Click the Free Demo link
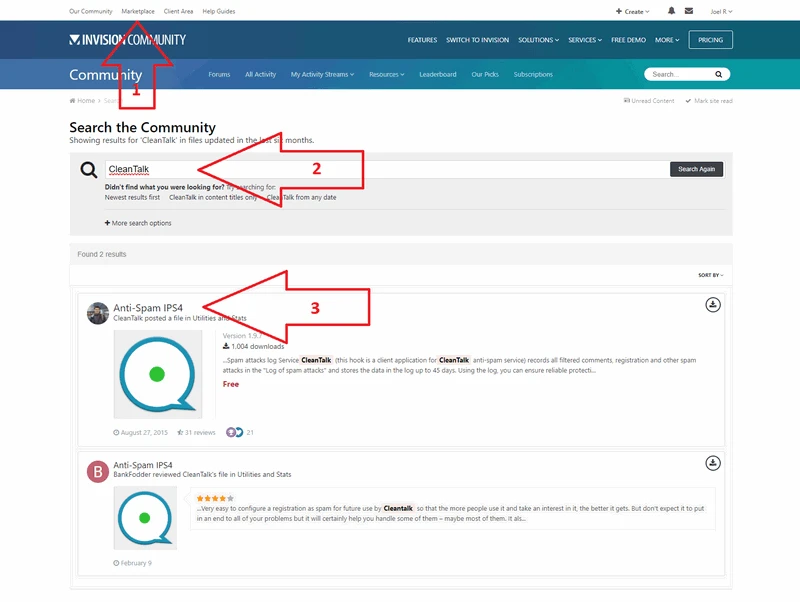Viewport: 800px width, 602px height. point(629,40)
